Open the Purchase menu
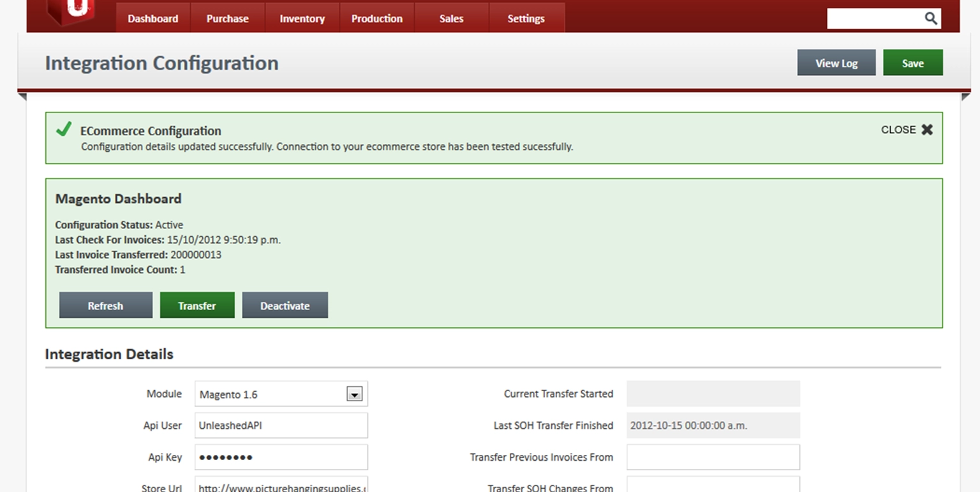The width and height of the screenshot is (980, 492). click(228, 19)
